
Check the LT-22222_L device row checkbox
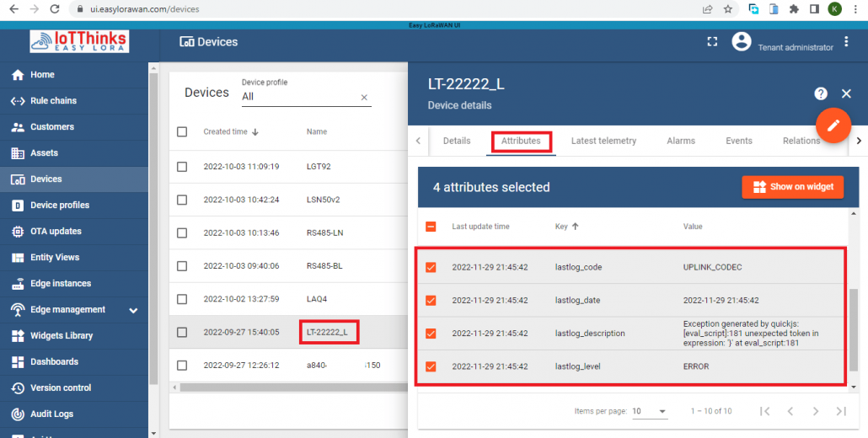[181, 333]
